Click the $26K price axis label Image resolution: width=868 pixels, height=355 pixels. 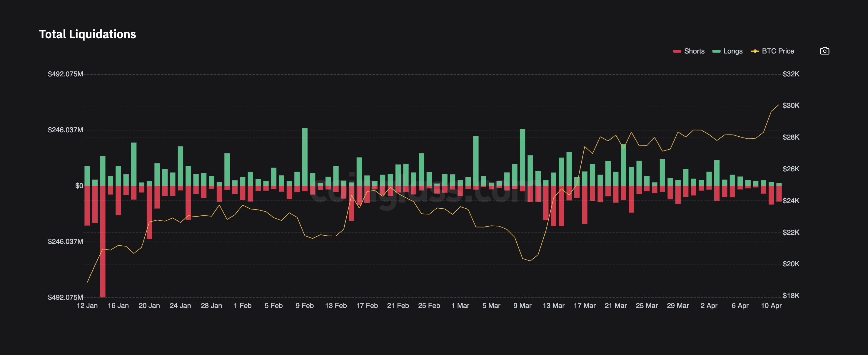coord(791,169)
